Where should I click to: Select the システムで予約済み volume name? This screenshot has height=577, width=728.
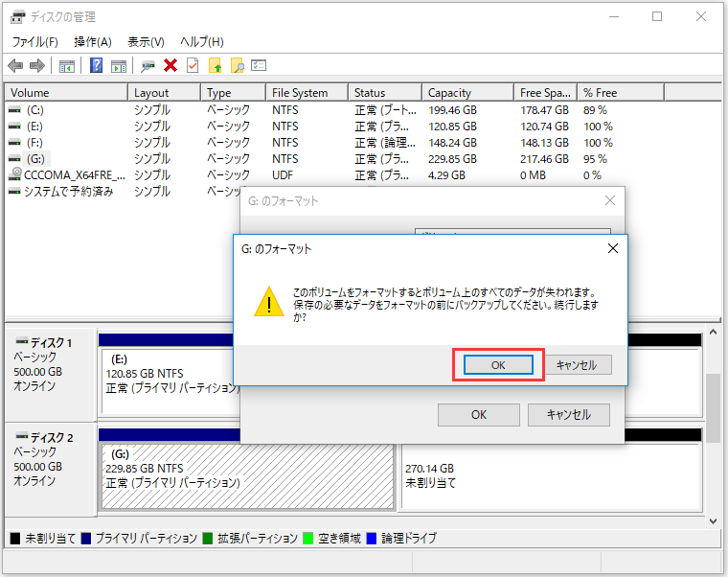click(68, 192)
